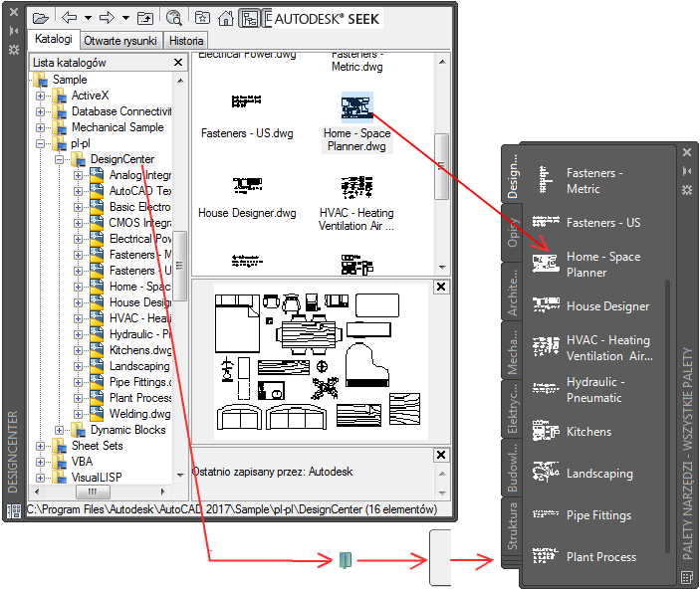Select Landscaping in the folder tree

pos(139,366)
